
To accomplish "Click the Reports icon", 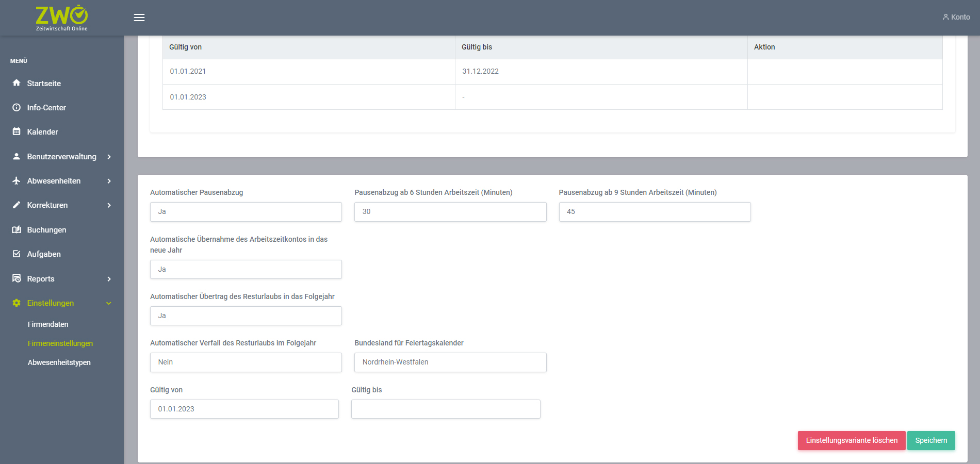I will (x=17, y=278).
